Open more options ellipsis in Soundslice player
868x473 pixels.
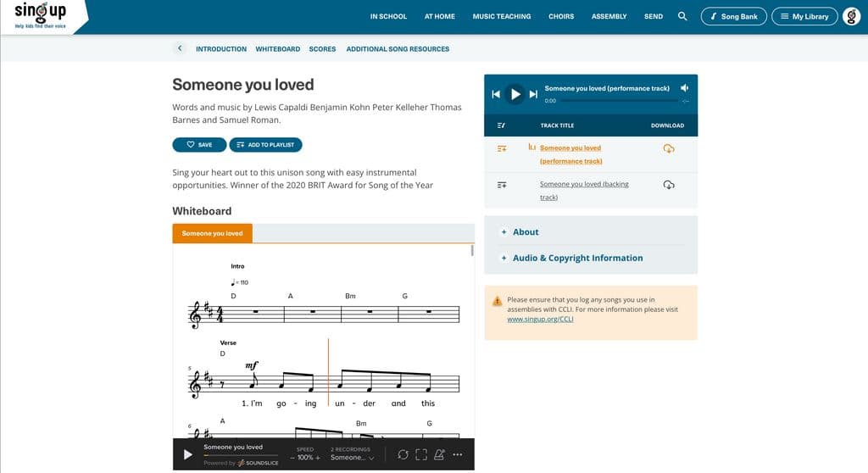[x=457, y=454]
